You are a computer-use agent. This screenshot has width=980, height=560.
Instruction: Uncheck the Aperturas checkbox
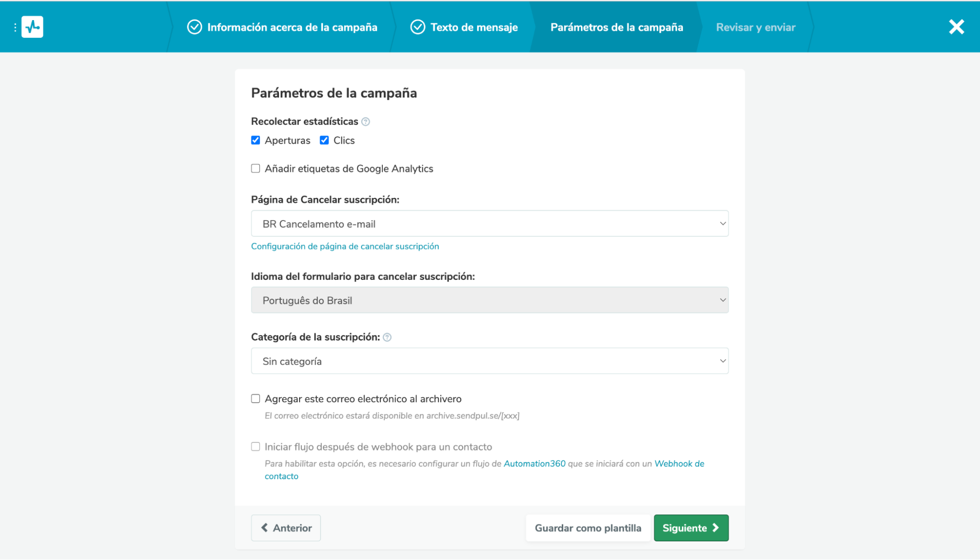pyautogui.click(x=255, y=140)
